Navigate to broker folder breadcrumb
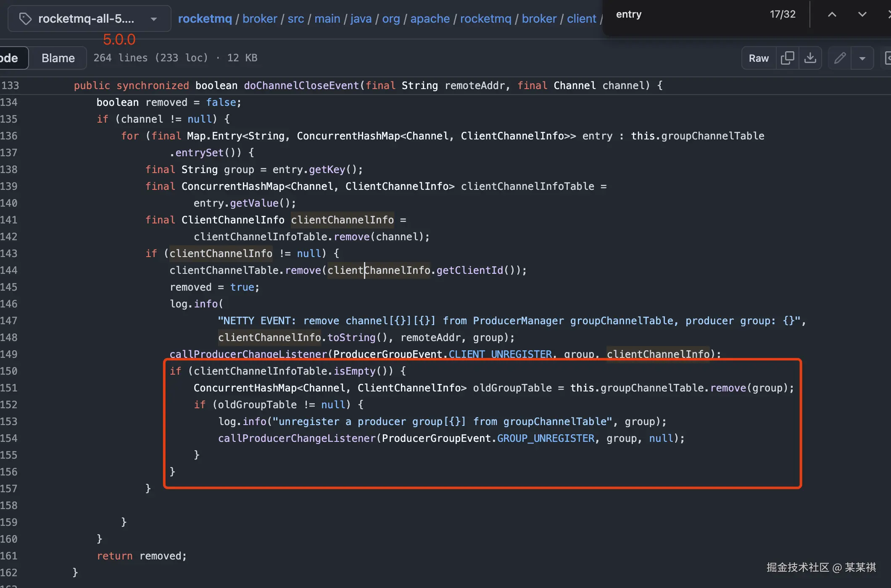The image size is (891, 588). click(260, 18)
